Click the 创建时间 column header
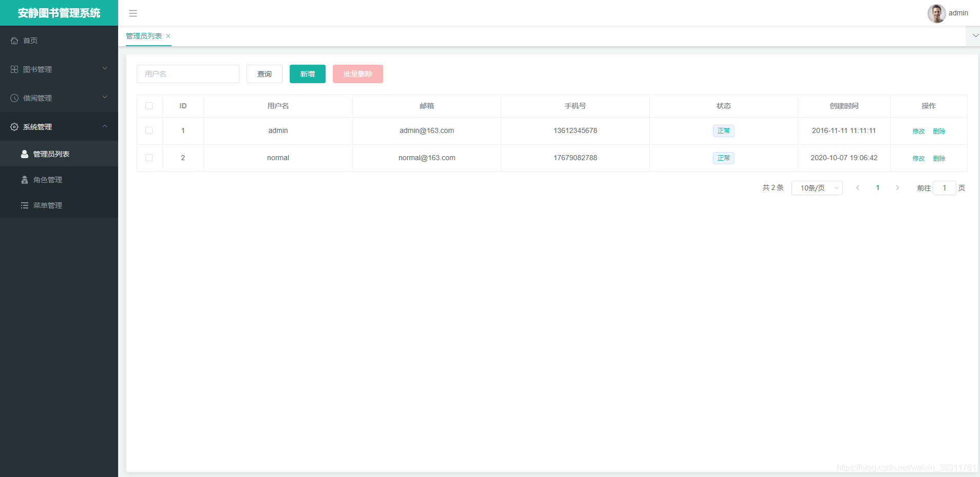This screenshot has height=477, width=980. click(x=844, y=106)
